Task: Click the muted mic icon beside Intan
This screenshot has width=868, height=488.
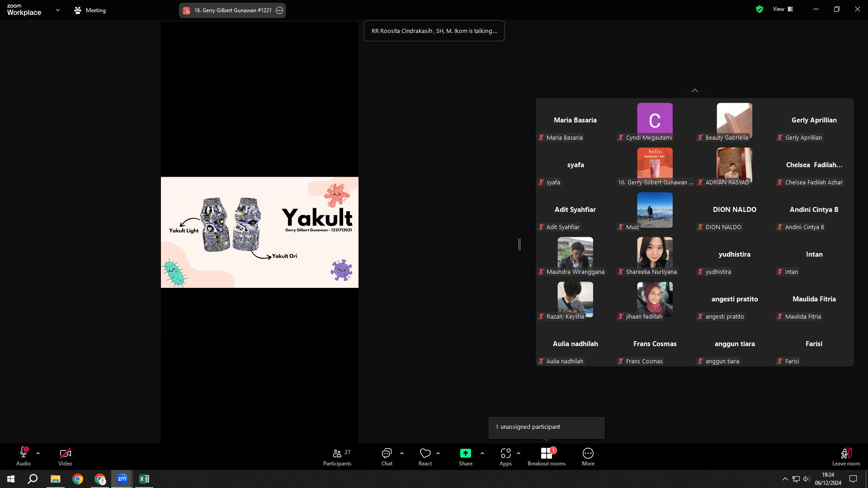Action: tap(780, 272)
